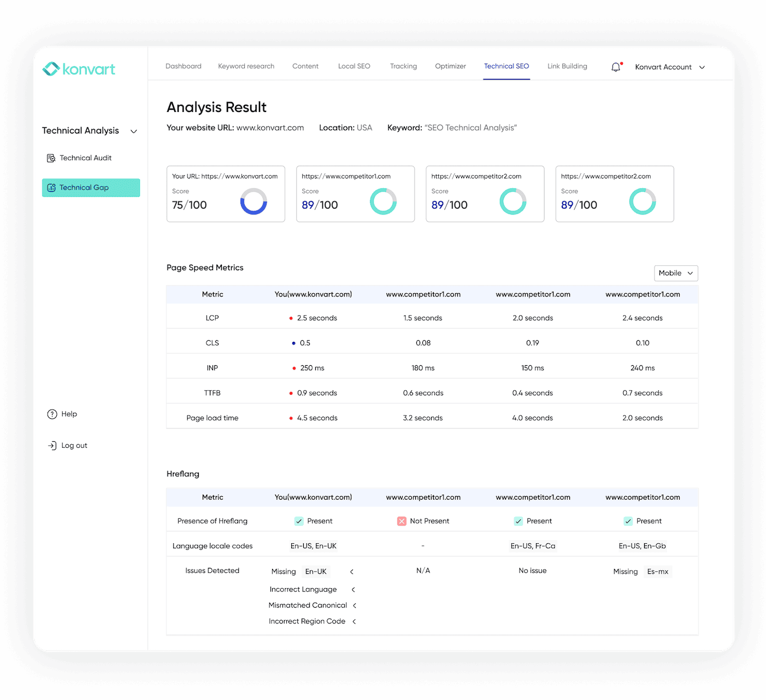Toggle the Present checkbox above En-US, Fr-Ca

pos(518,521)
